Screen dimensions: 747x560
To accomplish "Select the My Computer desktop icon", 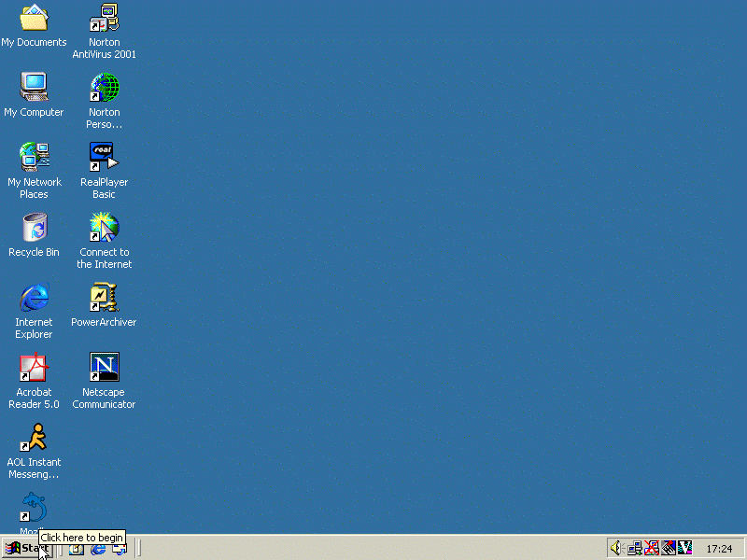I will pos(34,88).
